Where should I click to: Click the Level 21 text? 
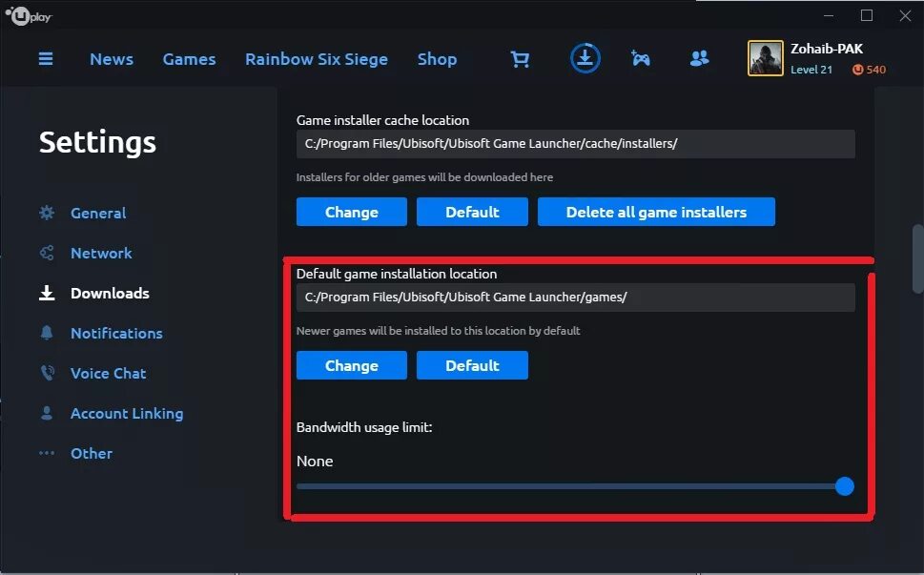coord(811,70)
